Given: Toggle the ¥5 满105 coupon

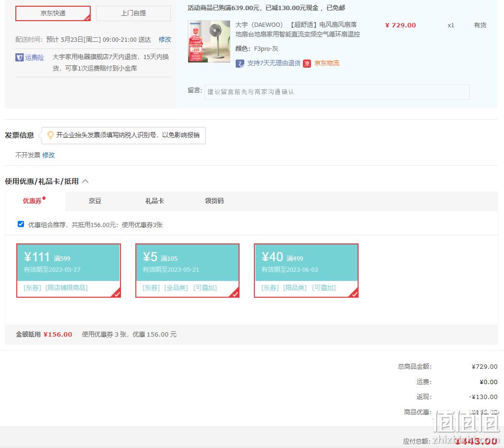Looking at the screenshot, I should (187, 270).
